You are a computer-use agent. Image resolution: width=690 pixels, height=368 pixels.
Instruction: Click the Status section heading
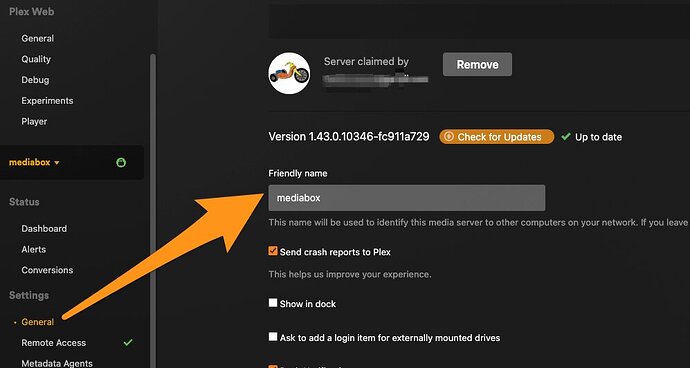tap(24, 202)
